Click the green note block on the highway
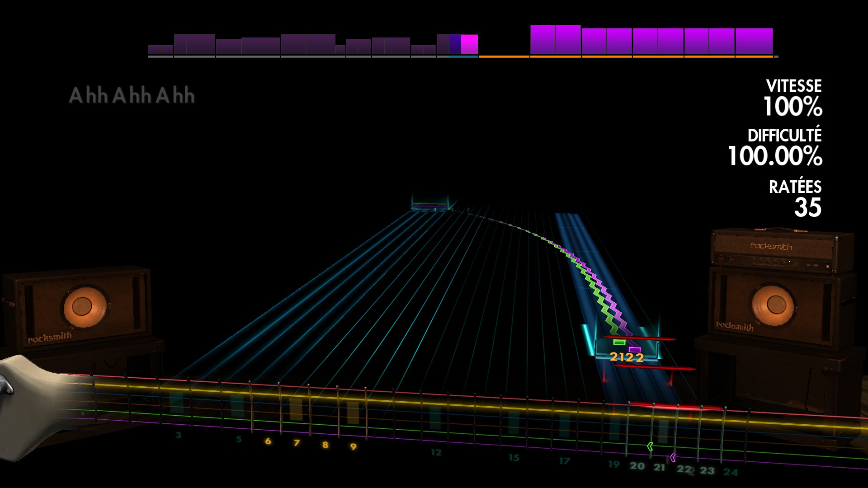 (619, 342)
